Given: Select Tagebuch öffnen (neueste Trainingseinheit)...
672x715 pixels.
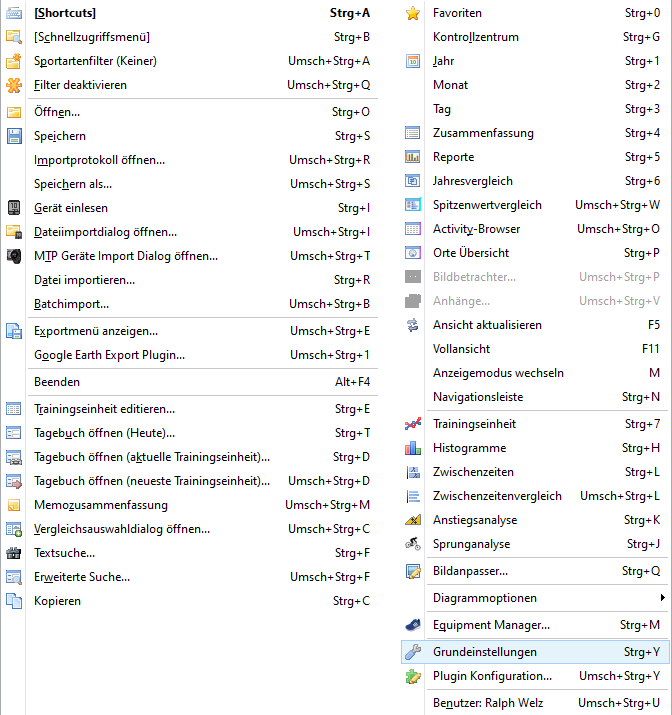Looking at the screenshot, I should click(190, 481).
